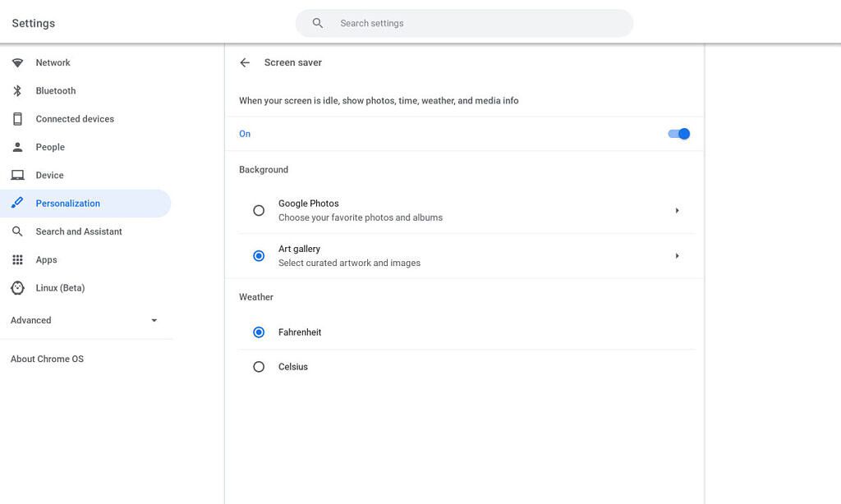The image size is (841, 504).
Task: Open the Device settings icon
Action: [17, 174]
